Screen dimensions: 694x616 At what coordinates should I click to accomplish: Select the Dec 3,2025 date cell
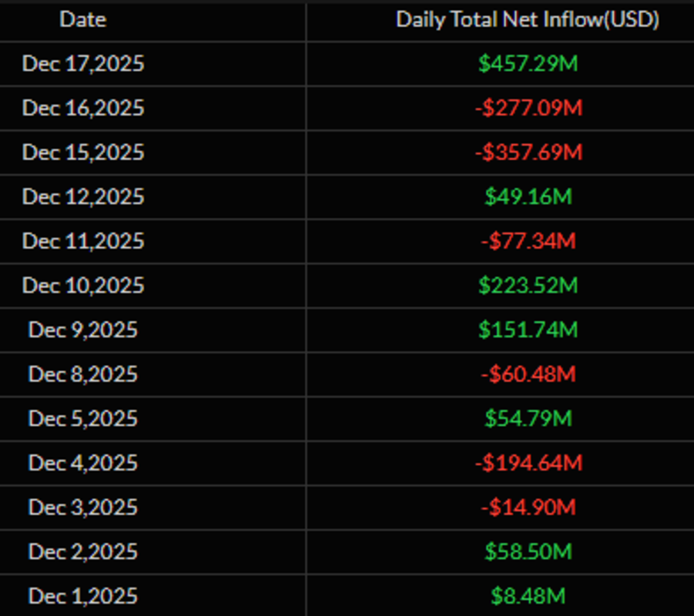click(83, 507)
